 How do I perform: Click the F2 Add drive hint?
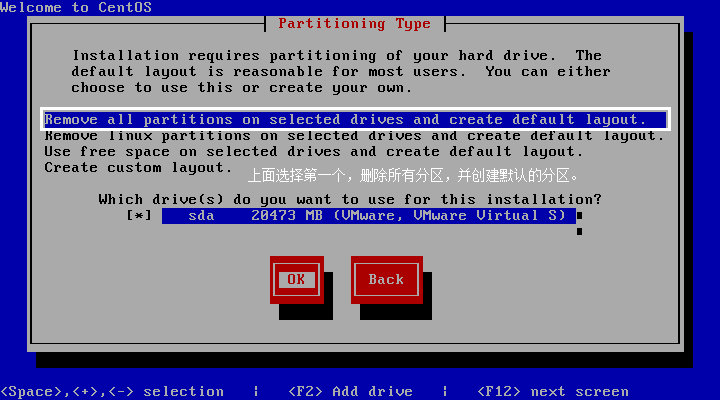pyautogui.click(x=350, y=391)
